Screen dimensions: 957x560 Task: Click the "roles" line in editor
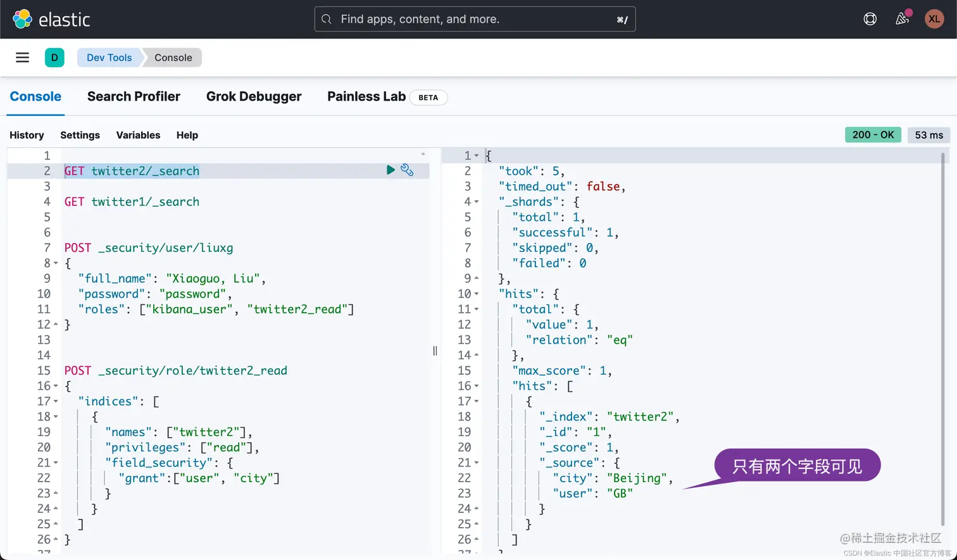tap(216, 309)
